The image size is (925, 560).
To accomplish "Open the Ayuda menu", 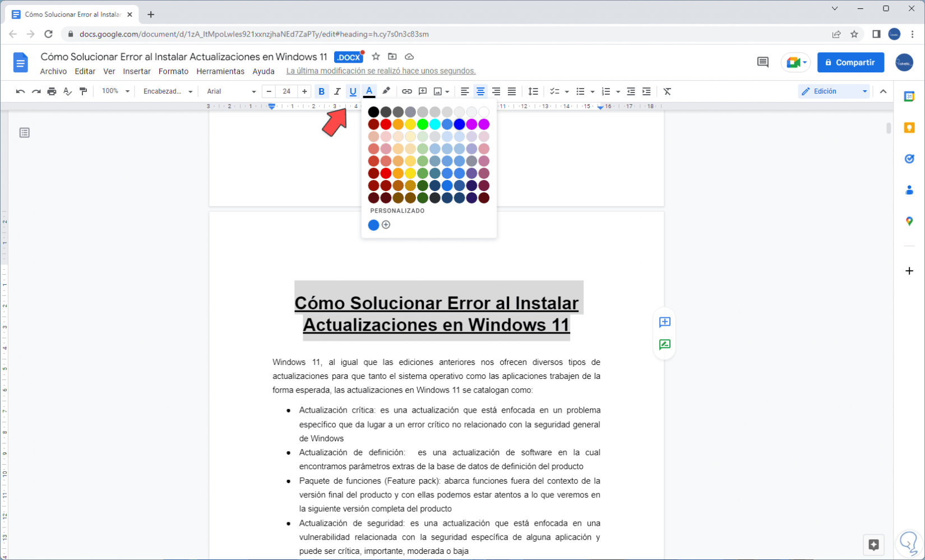I will [x=263, y=71].
